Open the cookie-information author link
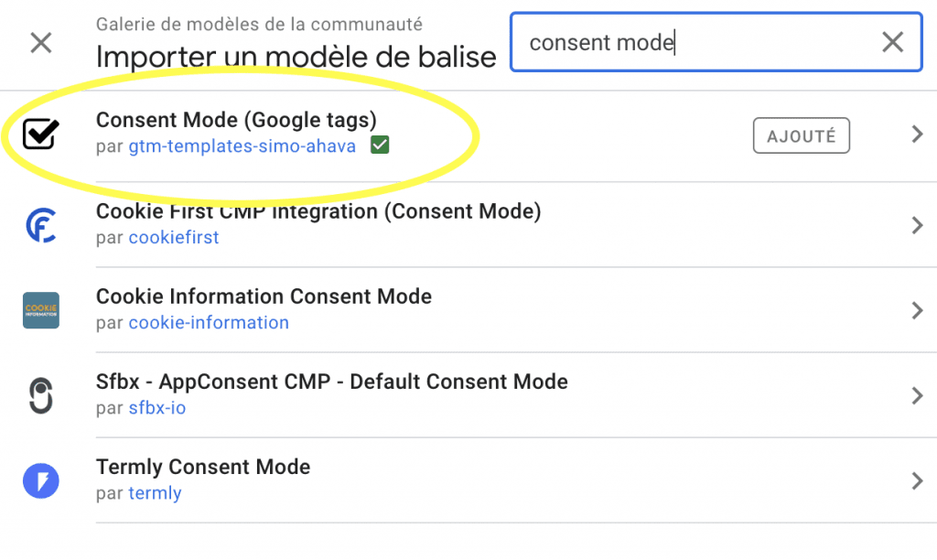937x560 pixels. (209, 323)
